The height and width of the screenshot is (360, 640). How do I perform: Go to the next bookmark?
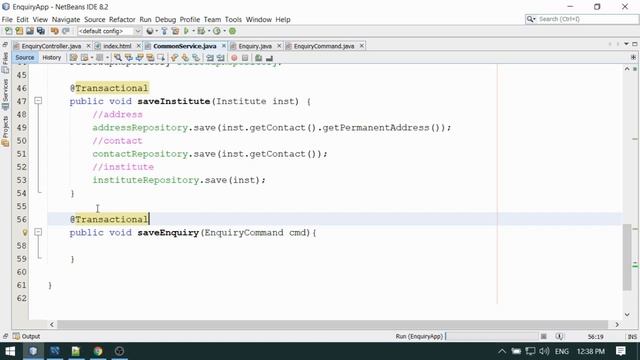tap(185, 58)
